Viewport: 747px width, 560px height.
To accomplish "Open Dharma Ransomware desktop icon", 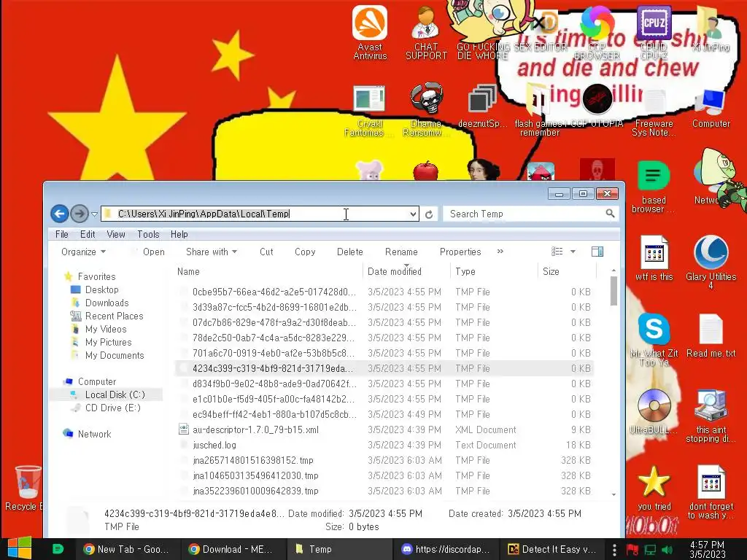I will click(x=426, y=109).
